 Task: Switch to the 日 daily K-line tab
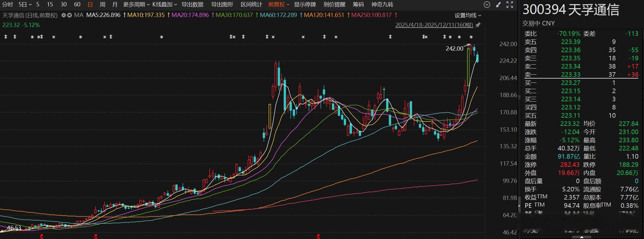(90, 5)
